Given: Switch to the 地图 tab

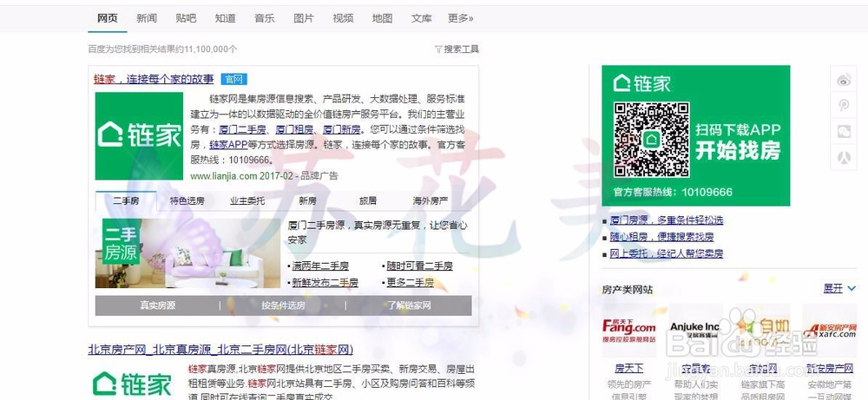Looking at the screenshot, I should [x=383, y=18].
